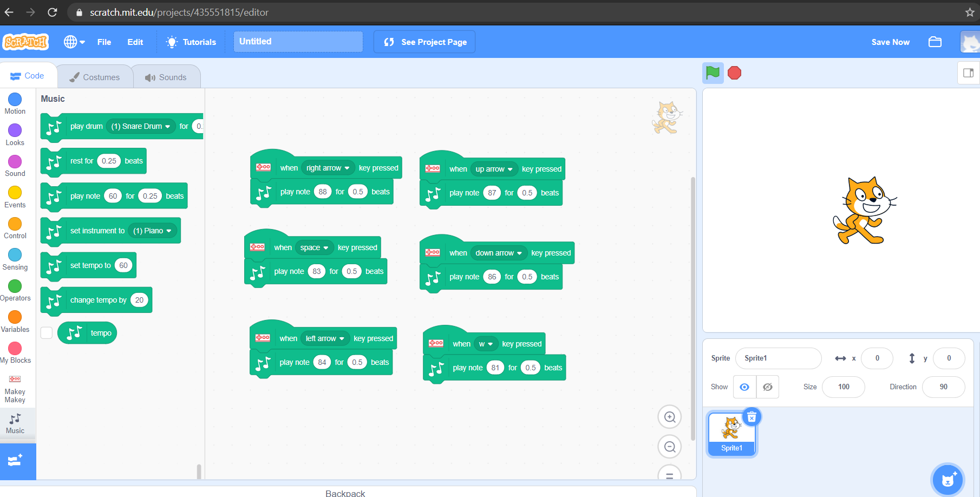Open the Looks block category
The height and width of the screenshot is (497, 980).
15,135
